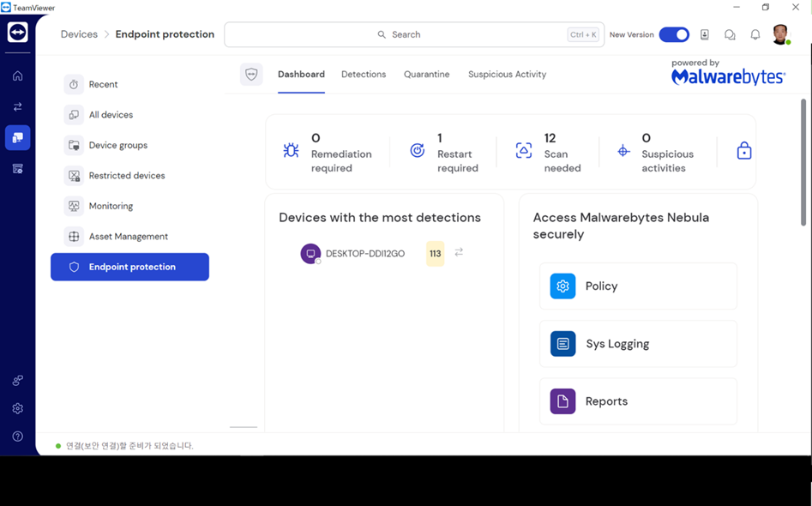Open the integrations icon near bottom rail
This screenshot has height=506, width=812.
coord(18,381)
